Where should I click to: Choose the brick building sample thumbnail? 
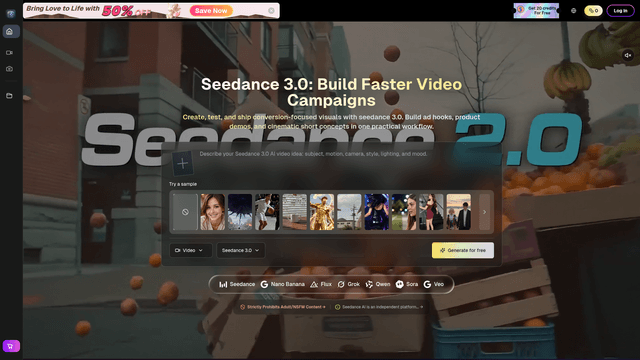pyautogui.click(x=294, y=212)
